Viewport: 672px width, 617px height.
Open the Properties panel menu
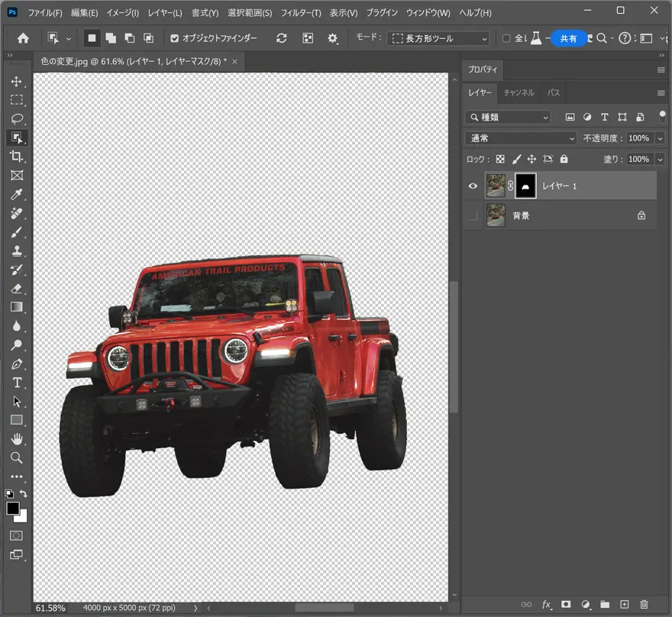tap(661, 69)
